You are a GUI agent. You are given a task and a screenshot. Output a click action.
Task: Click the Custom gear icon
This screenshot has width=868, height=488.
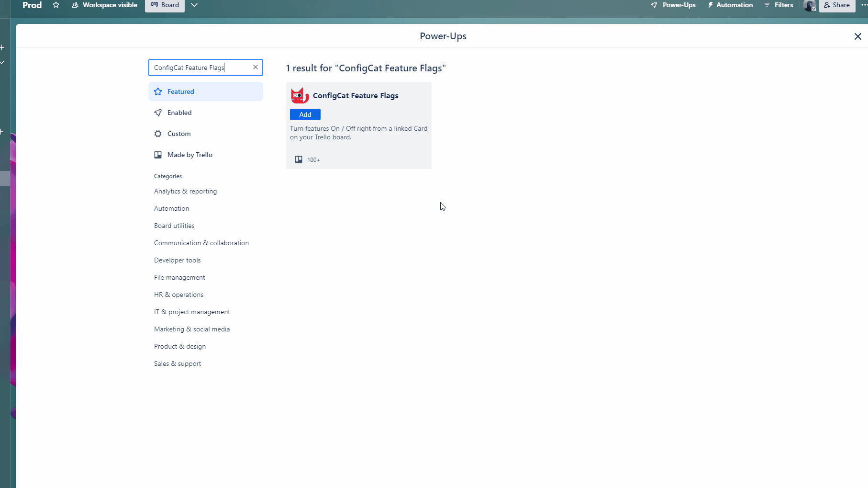tap(158, 134)
